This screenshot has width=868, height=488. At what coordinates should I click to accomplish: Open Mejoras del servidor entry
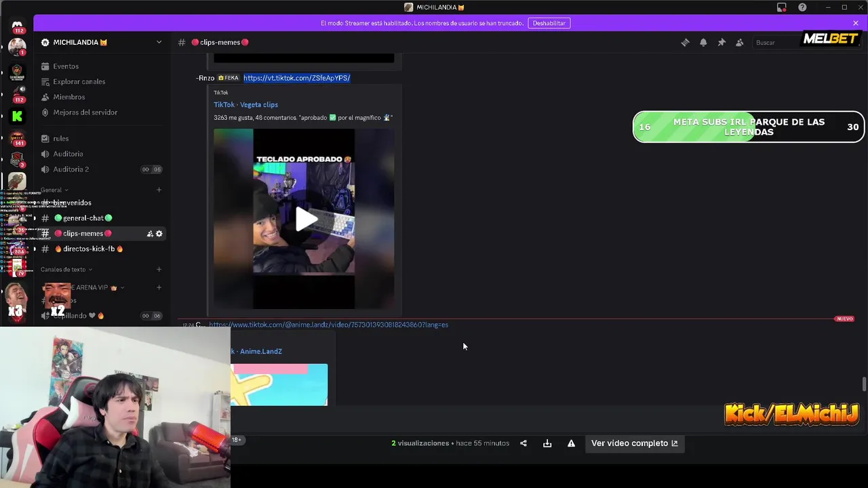(85, 113)
